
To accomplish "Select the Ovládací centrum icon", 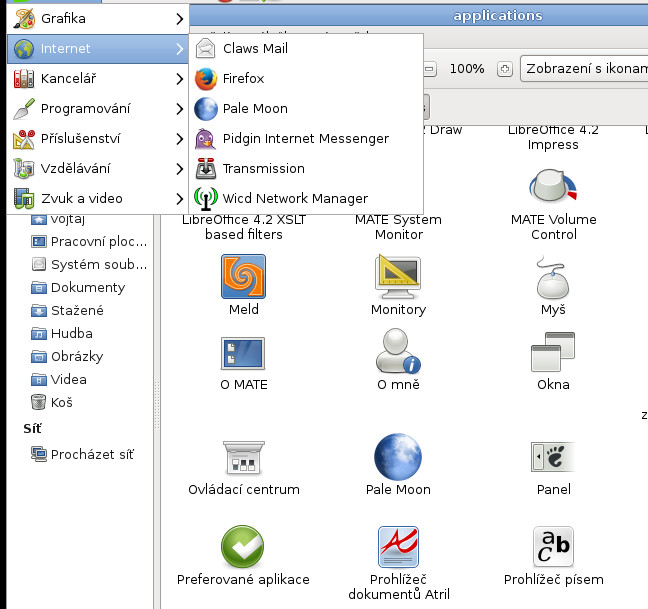I will 243,457.
